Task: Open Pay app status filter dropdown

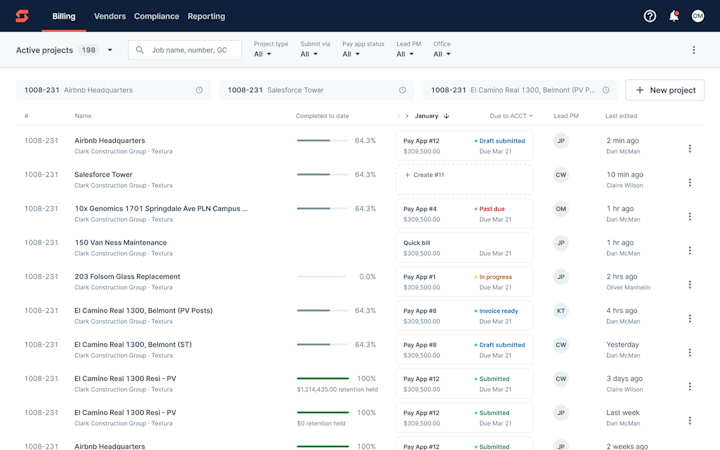Action: pyautogui.click(x=351, y=54)
